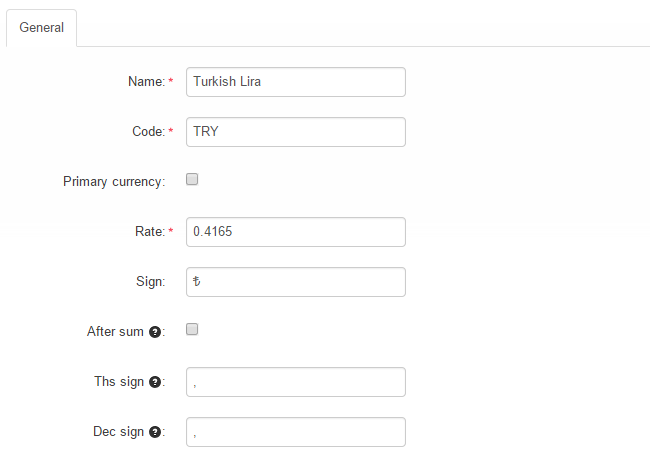This screenshot has height=455, width=650.
Task: Focus the Dec sign input field
Action: tap(295, 432)
